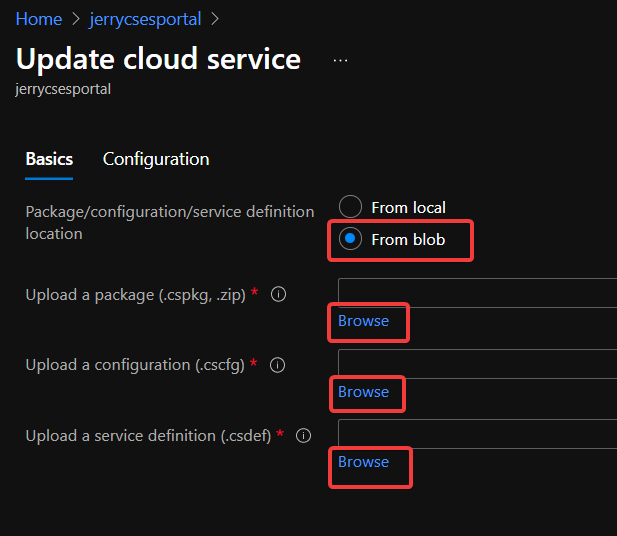
Task: Click info icon beside configuration upload label
Action: [278, 365]
